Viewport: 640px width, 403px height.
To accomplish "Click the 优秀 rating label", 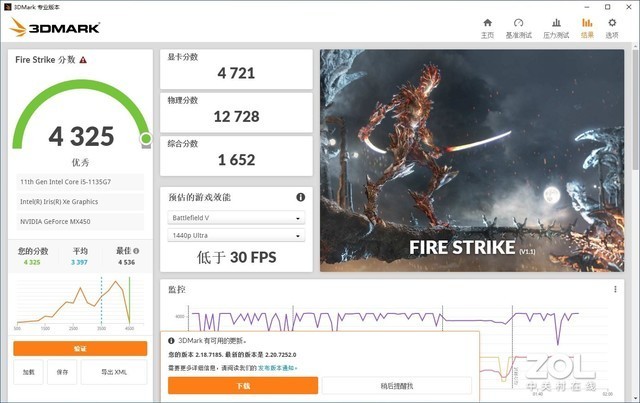I will click(80, 163).
